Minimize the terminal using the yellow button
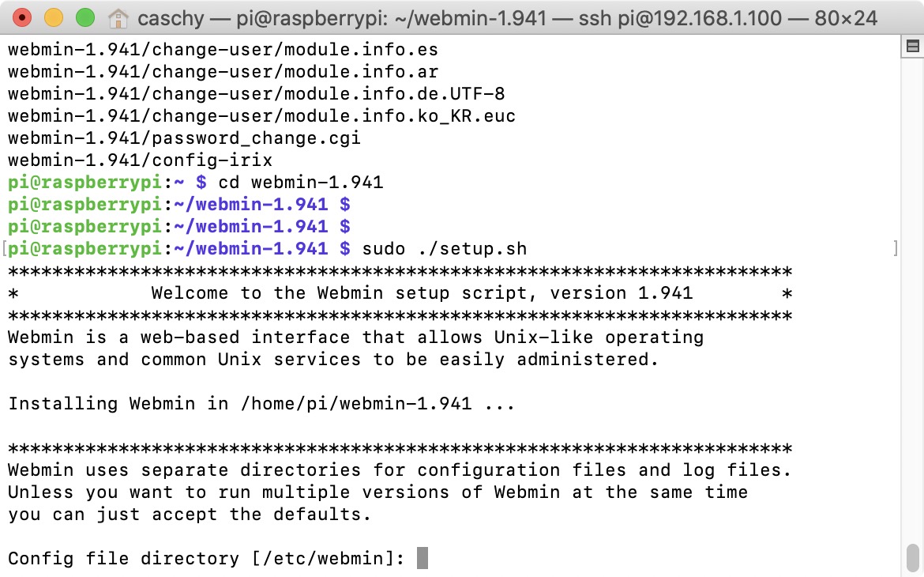Image resolution: width=924 pixels, height=577 pixels. (53, 17)
